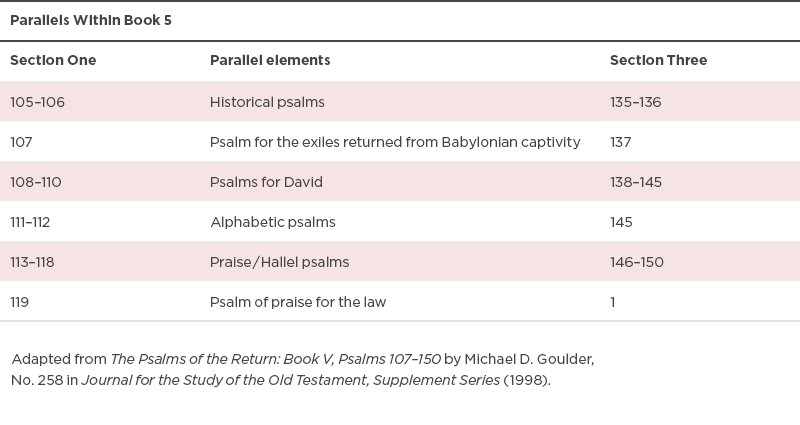Click the '135–136' cell
The image size is (800, 425).
(636, 102)
